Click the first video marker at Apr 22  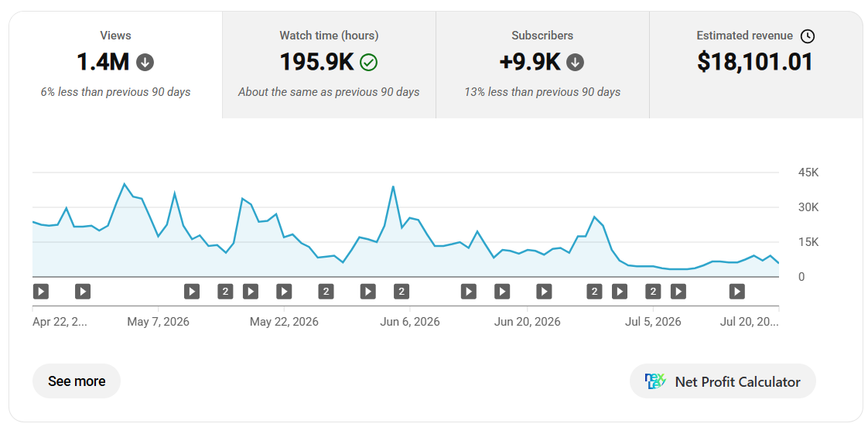41,292
